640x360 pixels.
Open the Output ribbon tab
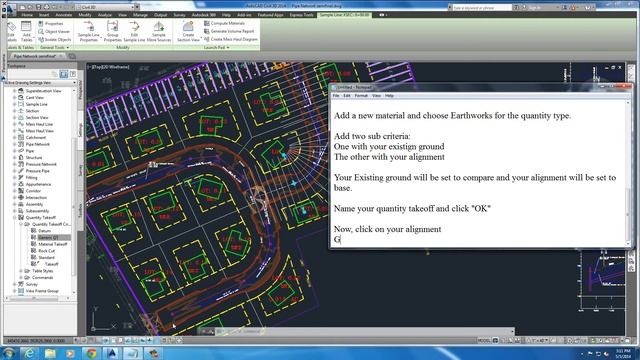[160, 15]
